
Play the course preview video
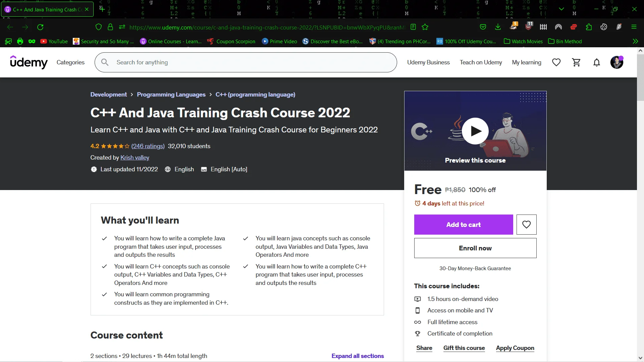click(475, 131)
